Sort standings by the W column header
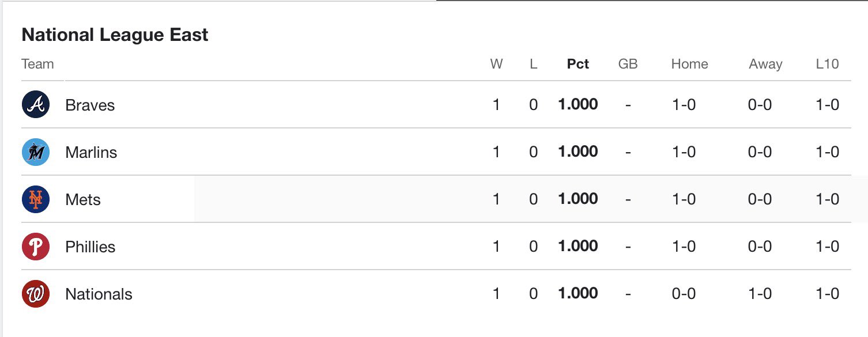The width and height of the screenshot is (868, 337). pyautogui.click(x=496, y=64)
